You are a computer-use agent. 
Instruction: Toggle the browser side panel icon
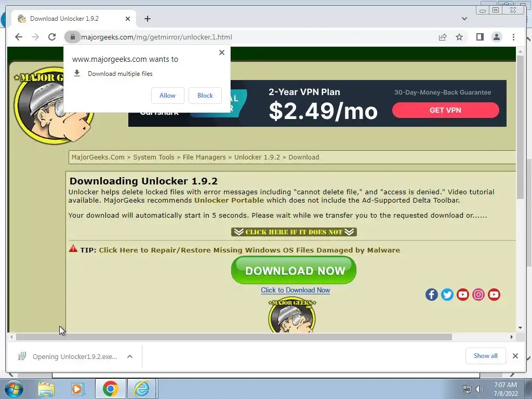point(480,37)
